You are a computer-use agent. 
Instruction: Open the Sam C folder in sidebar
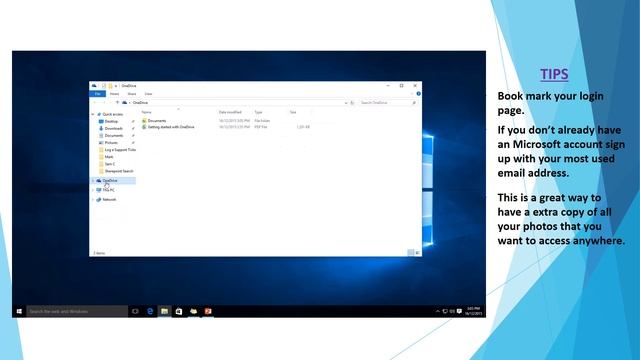click(109, 164)
